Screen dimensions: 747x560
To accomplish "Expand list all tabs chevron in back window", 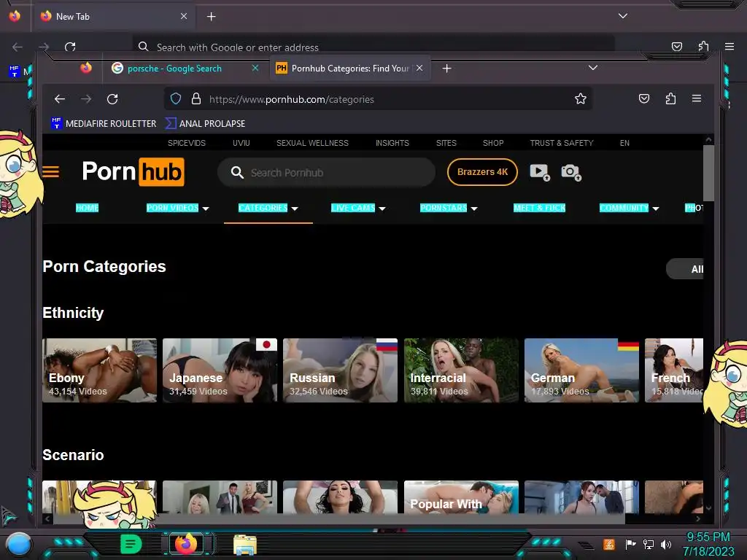I will [623, 16].
